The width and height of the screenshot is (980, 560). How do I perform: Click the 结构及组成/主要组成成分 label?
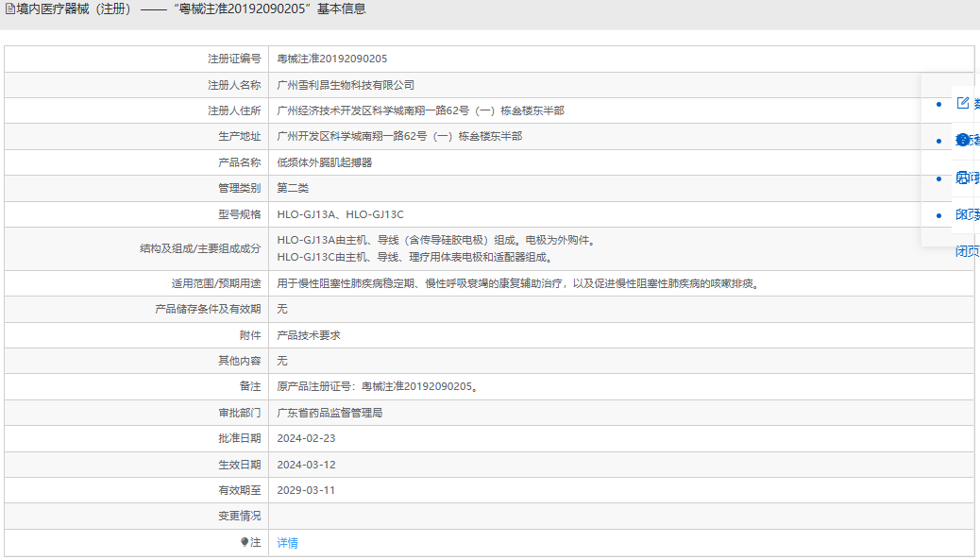pyautogui.click(x=200, y=248)
